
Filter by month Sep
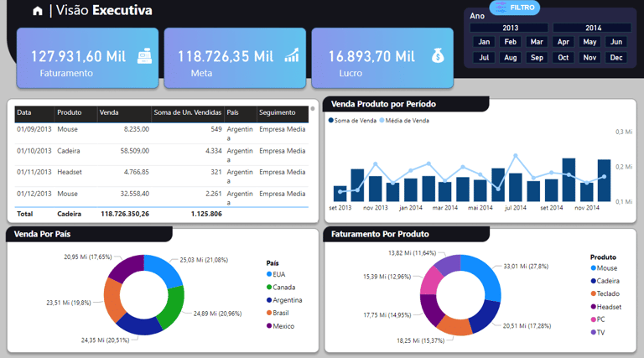pyautogui.click(x=537, y=58)
